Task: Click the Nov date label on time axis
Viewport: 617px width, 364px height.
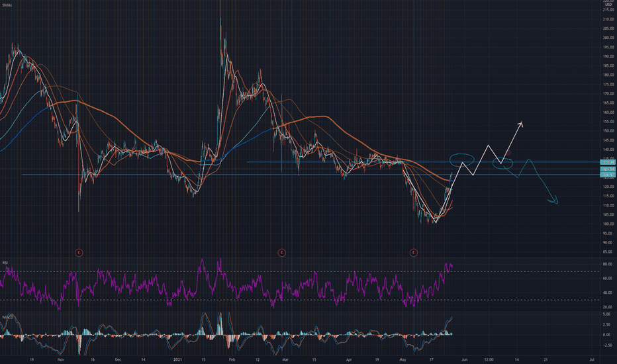Action: tap(61, 359)
